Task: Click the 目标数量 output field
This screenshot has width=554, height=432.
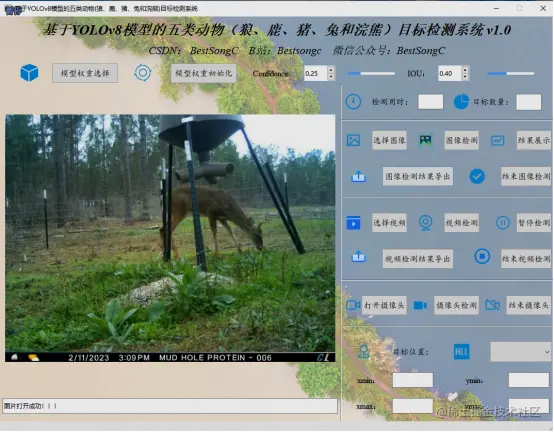Action: click(529, 102)
